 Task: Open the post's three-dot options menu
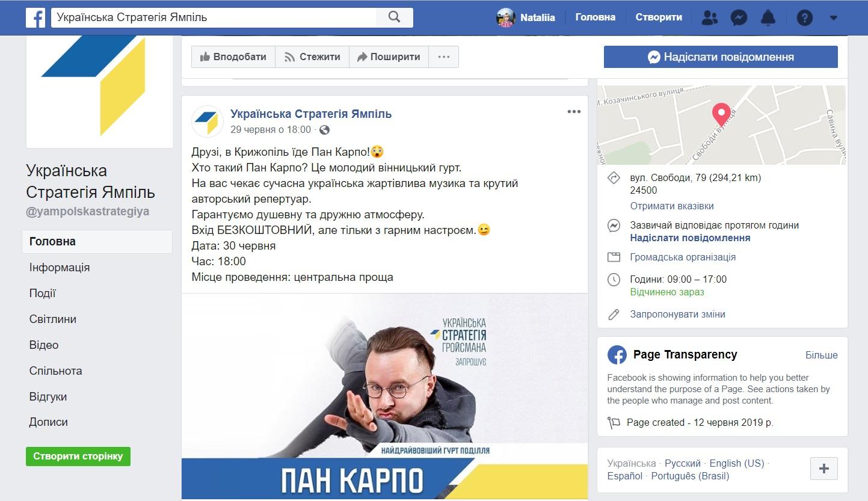(x=574, y=112)
